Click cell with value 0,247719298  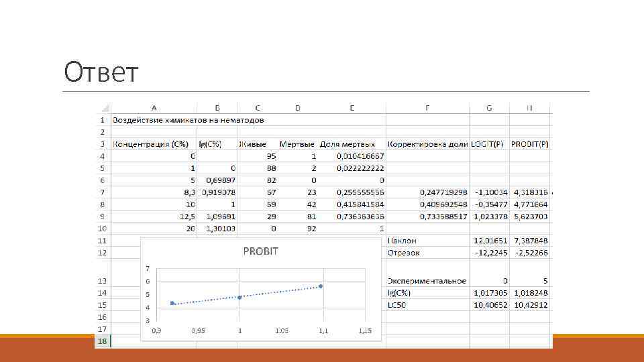coord(427,192)
